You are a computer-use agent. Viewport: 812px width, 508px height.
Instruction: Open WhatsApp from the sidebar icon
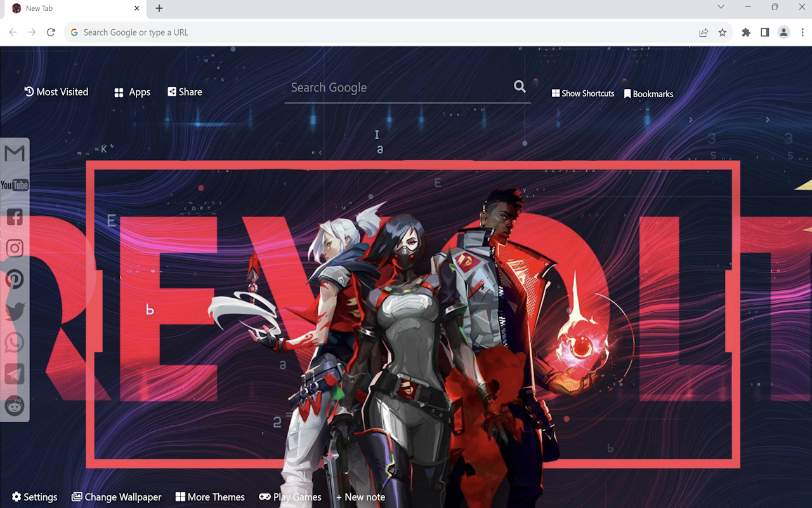(x=15, y=343)
